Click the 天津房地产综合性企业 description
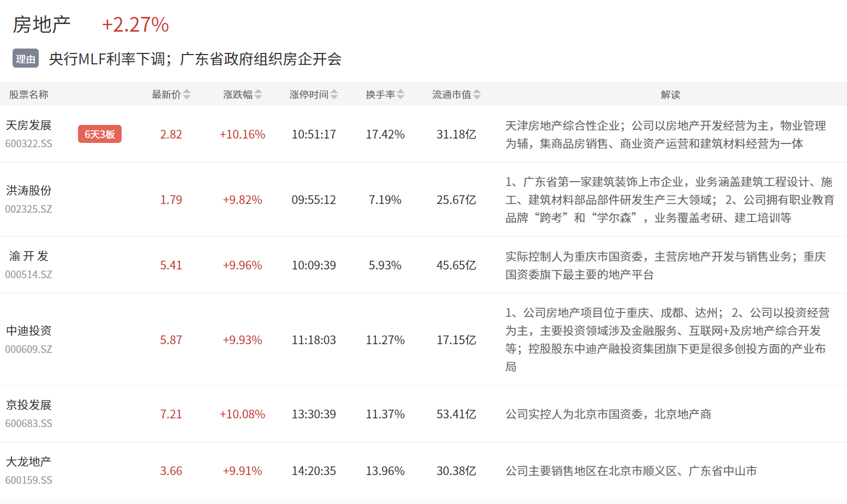Image resolution: width=847 pixels, height=504 pixels. pyautogui.click(x=665, y=134)
